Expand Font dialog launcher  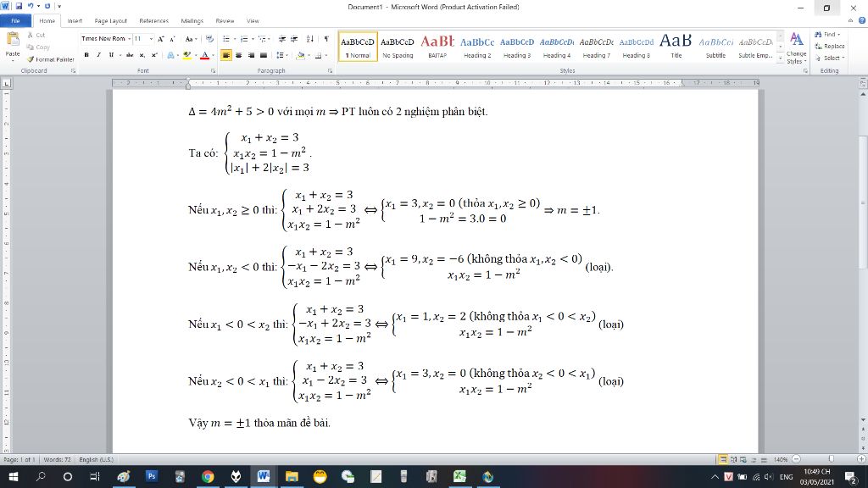213,71
